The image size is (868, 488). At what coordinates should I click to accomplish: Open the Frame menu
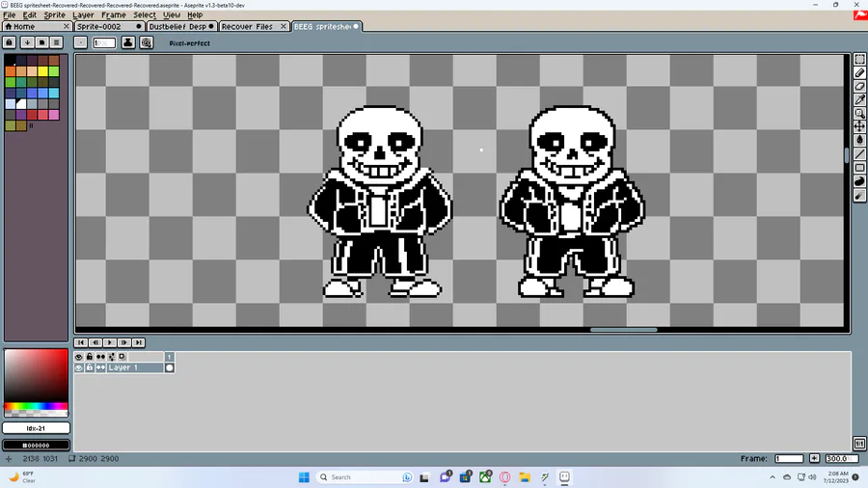pos(114,14)
